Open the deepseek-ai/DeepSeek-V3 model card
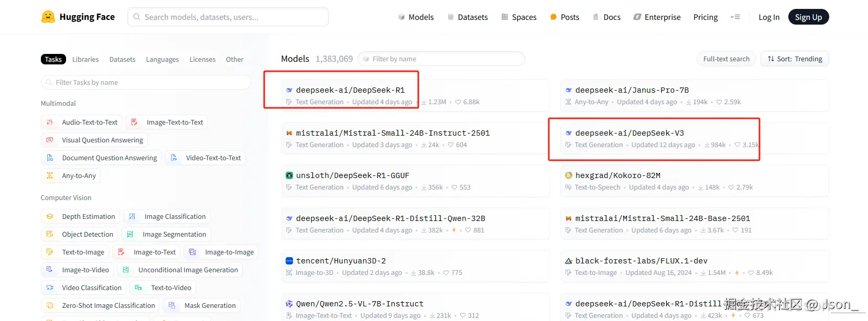Image resolution: width=868 pixels, height=321 pixels. 695,138
